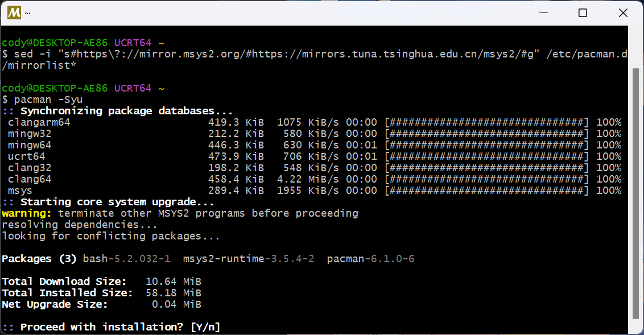644x335 pixels.
Task: Click the vertical scrollbar thumb
Action: [635, 193]
